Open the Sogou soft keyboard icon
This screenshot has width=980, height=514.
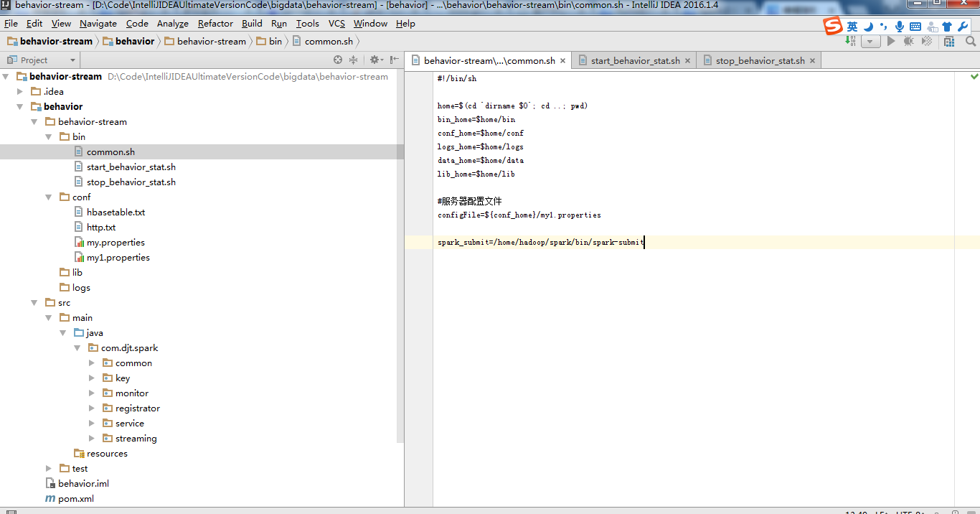915,27
